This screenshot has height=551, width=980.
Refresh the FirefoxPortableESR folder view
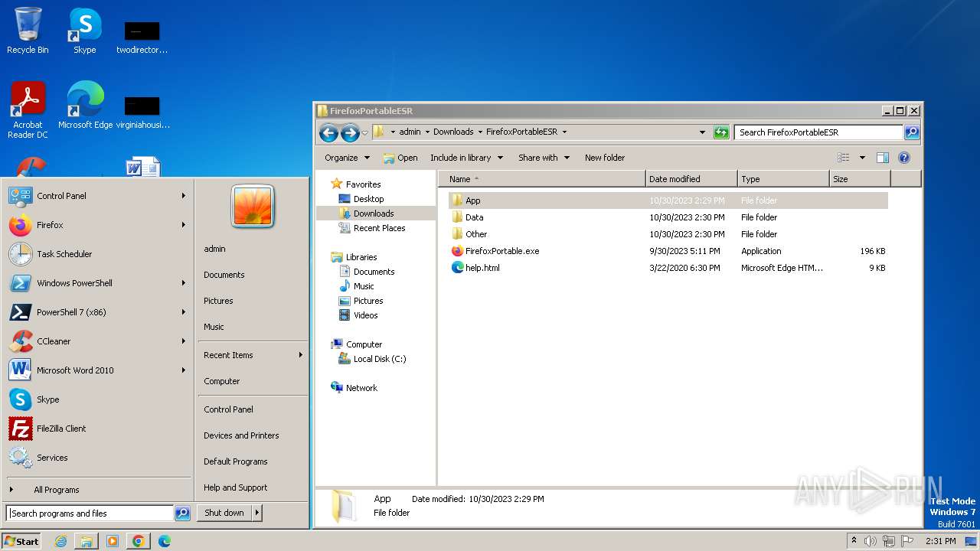point(720,132)
